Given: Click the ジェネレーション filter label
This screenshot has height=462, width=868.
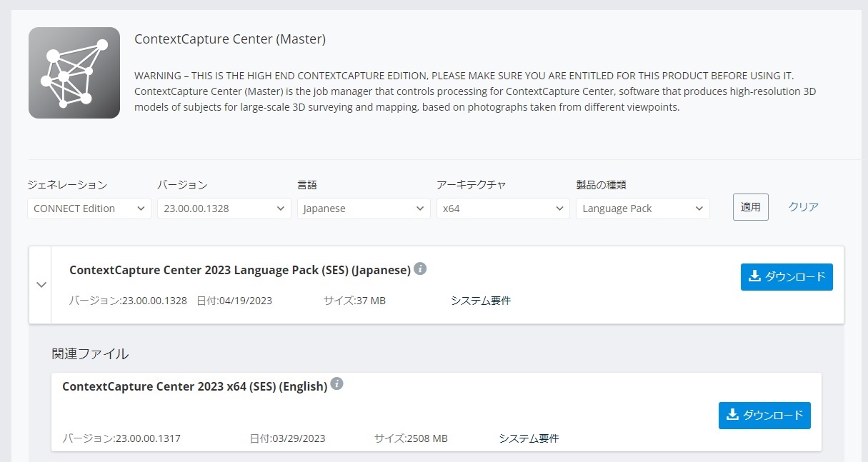Looking at the screenshot, I should (x=67, y=185).
